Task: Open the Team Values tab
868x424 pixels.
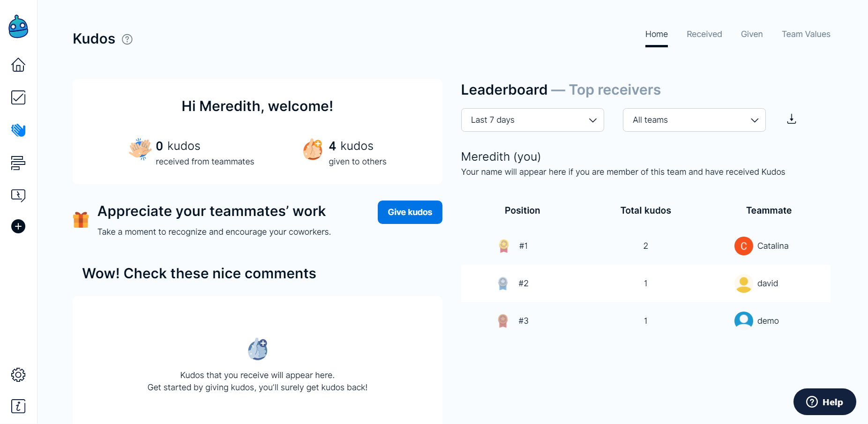Action: click(x=806, y=34)
